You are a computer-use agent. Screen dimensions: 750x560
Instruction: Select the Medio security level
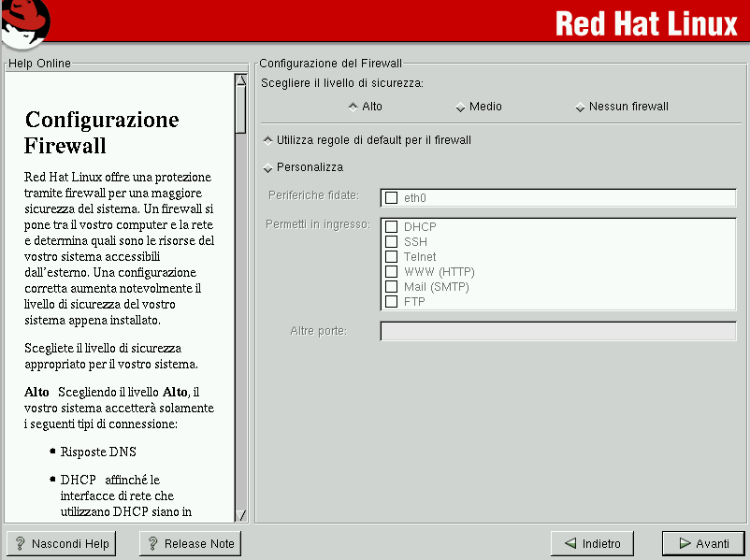tap(461, 107)
